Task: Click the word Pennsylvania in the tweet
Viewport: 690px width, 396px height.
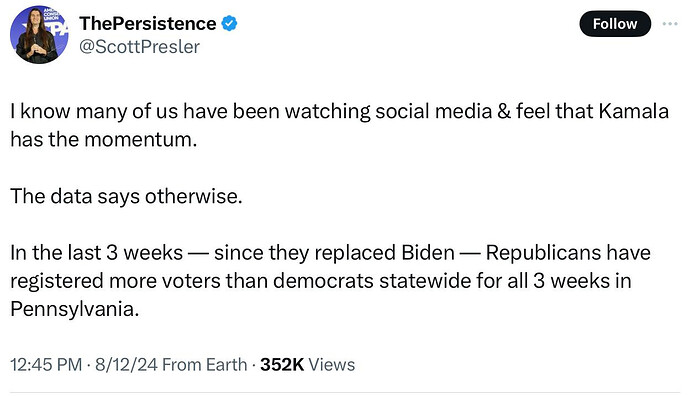Action: 74,309
